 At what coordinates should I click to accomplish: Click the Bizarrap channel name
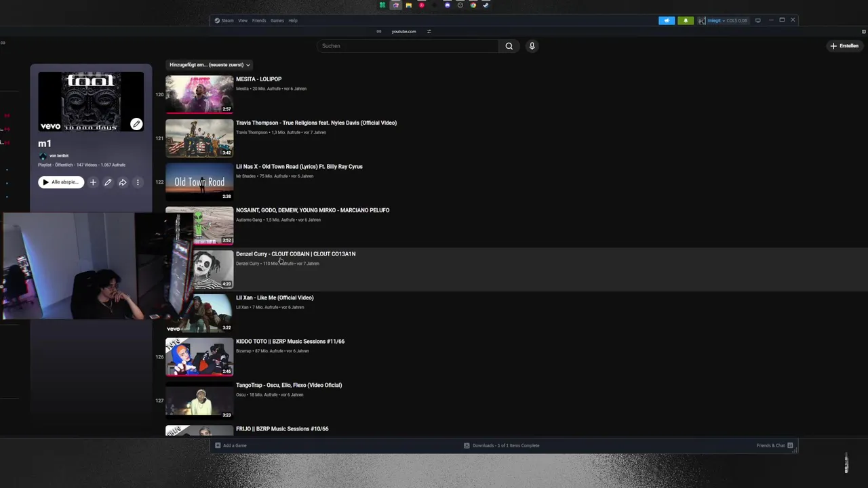(243, 351)
